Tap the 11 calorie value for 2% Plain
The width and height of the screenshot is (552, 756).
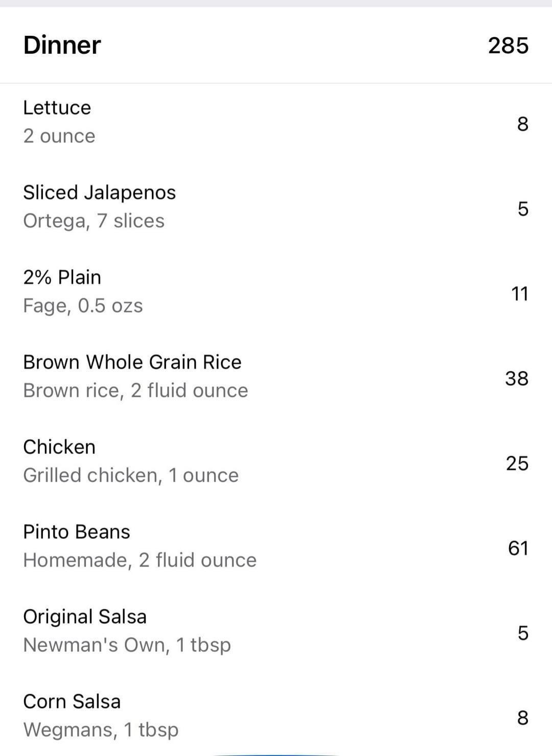tap(520, 294)
